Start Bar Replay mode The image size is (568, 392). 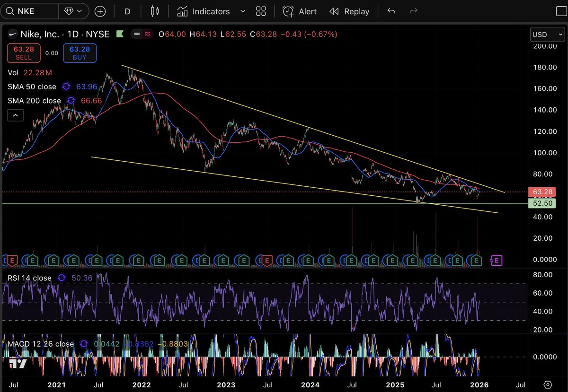(349, 11)
